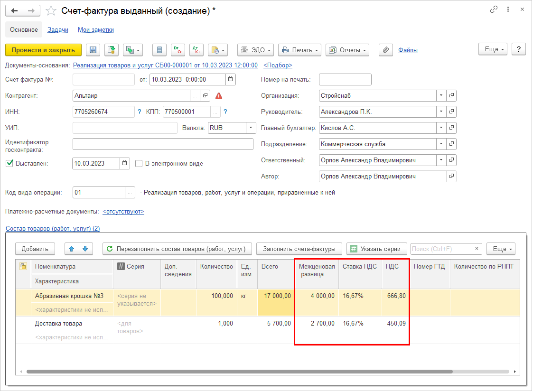This screenshot has height=392, width=533.
Task: Click the copy link icon
Action: 494,10
